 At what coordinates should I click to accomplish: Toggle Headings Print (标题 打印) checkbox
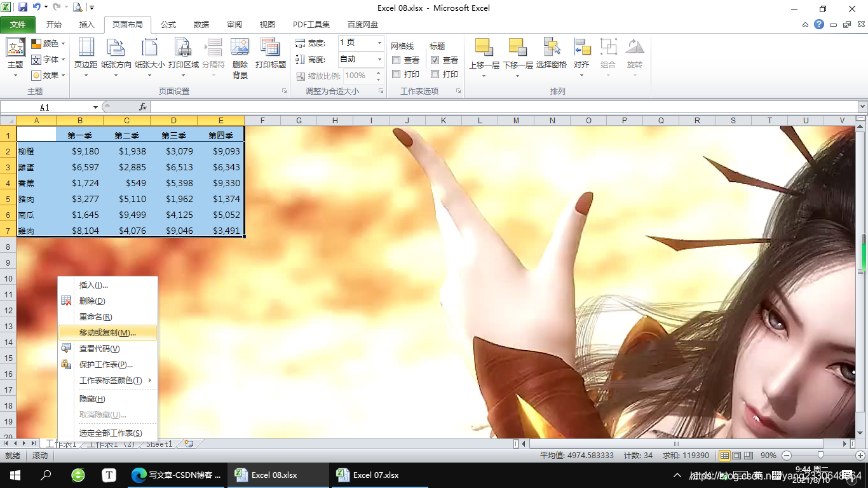point(435,74)
